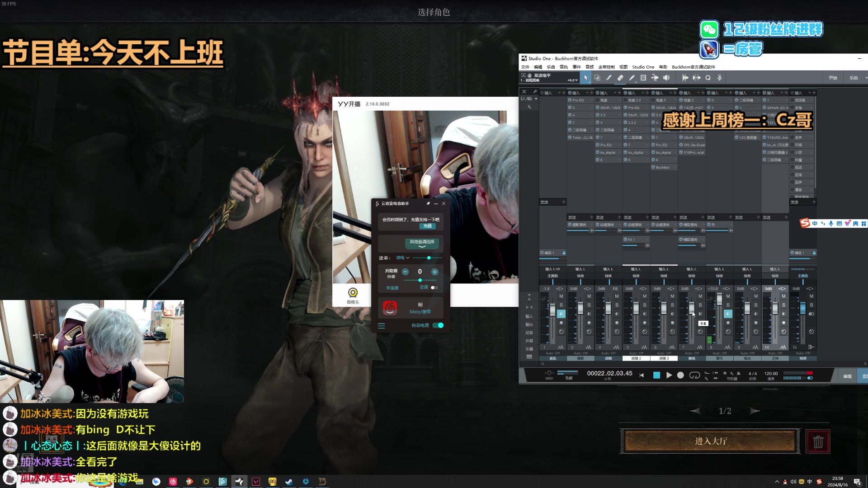Return to zero with the rewind button

(642, 375)
